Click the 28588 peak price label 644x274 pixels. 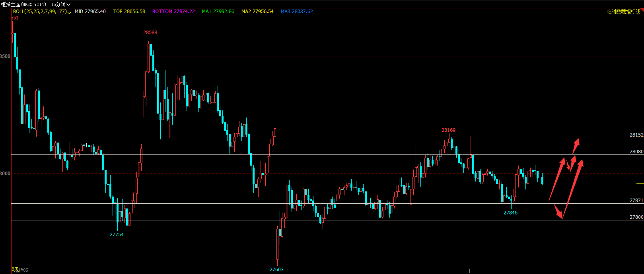coord(150,33)
